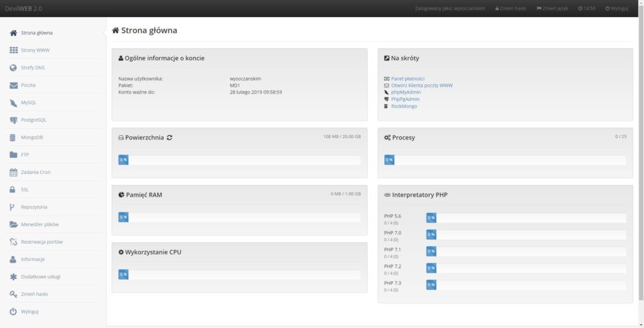644x328 pixels.
Task: Launch PhpPgAdmin from shortcuts
Action: [405, 99]
